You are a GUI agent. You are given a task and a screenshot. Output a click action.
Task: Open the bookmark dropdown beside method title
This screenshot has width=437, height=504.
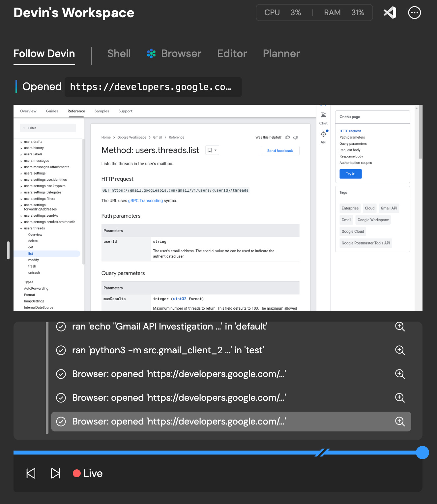pyautogui.click(x=212, y=150)
